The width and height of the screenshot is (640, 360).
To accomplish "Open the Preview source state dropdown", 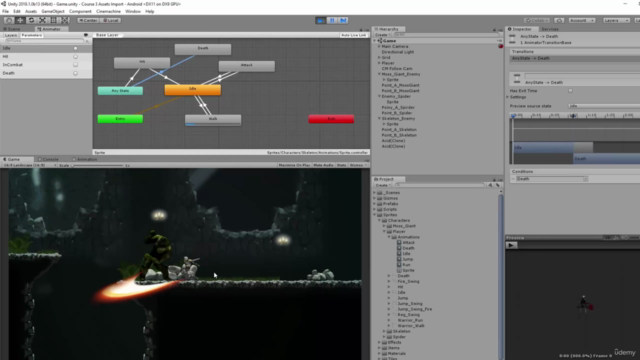I will pyautogui.click(x=604, y=106).
